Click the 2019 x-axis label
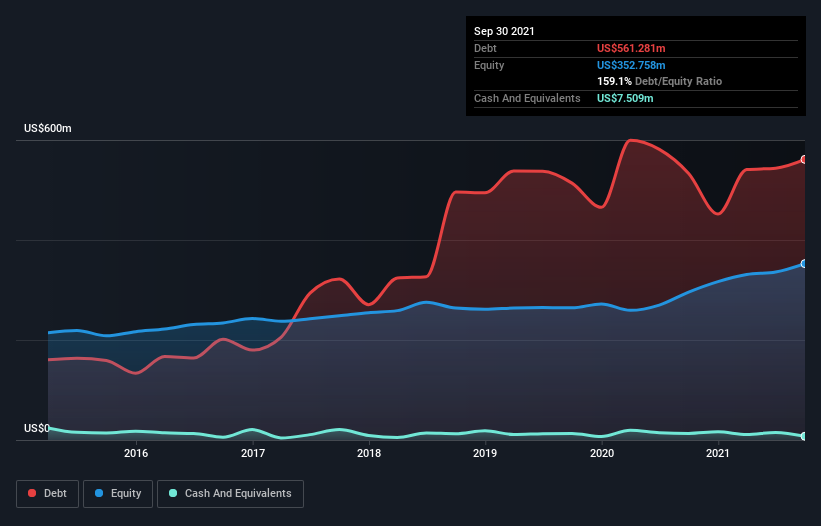 485,454
